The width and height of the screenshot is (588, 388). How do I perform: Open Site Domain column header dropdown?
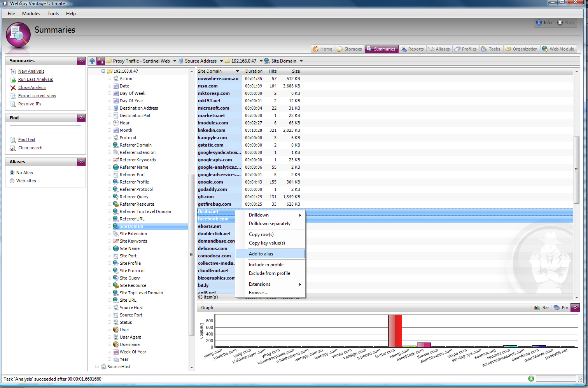[237, 71]
